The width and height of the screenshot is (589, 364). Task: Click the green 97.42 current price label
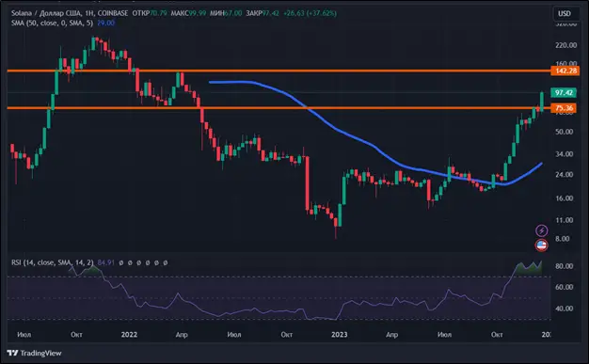click(x=564, y=92)
